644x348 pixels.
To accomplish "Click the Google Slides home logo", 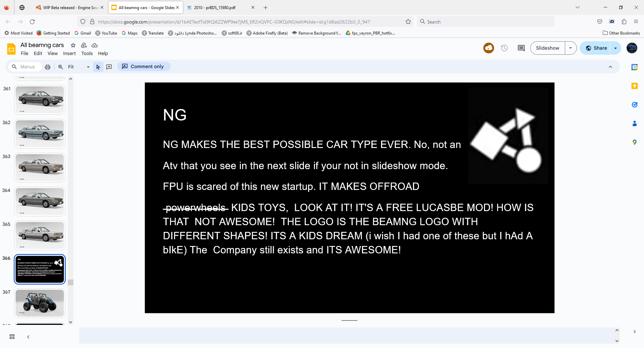I will (11, 49).
